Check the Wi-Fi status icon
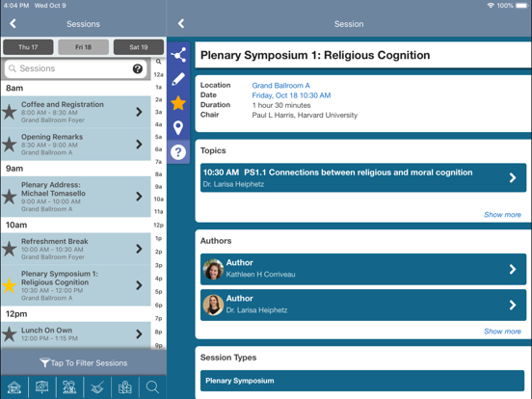This screenshot has height=399, width=532. click(491, 6)
